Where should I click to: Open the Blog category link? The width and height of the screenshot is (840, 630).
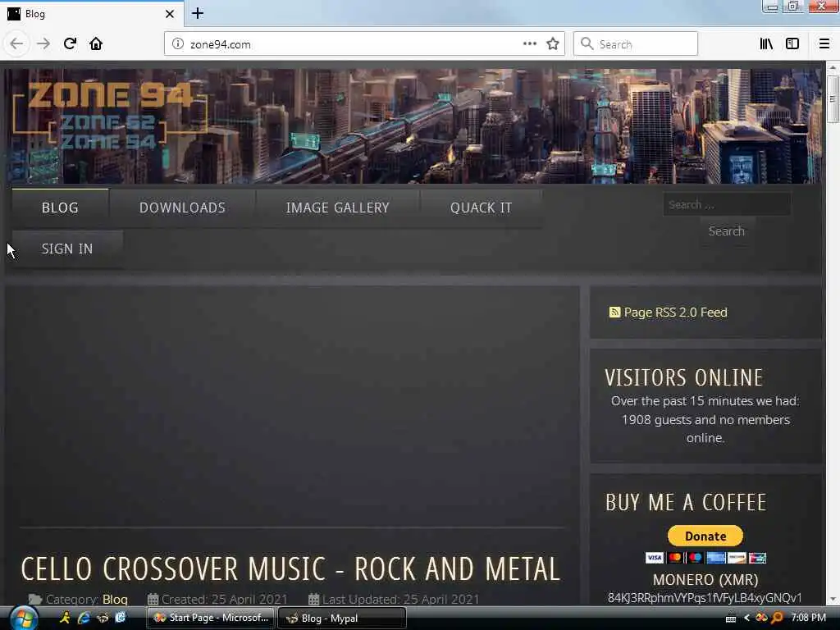coord(115,600)
